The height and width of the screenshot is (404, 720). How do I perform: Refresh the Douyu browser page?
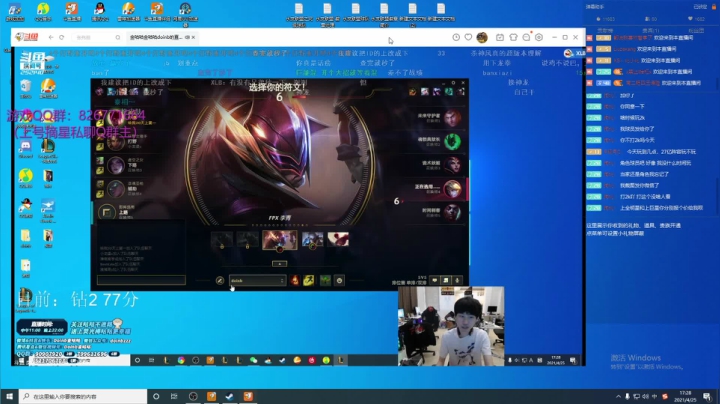tap(62, 37)
